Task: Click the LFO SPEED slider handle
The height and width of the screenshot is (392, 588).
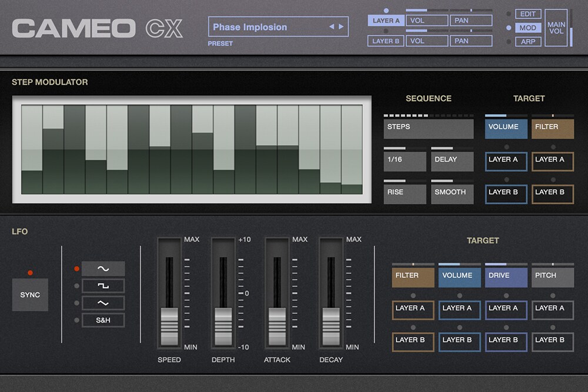Action: [x=169, y=325]
